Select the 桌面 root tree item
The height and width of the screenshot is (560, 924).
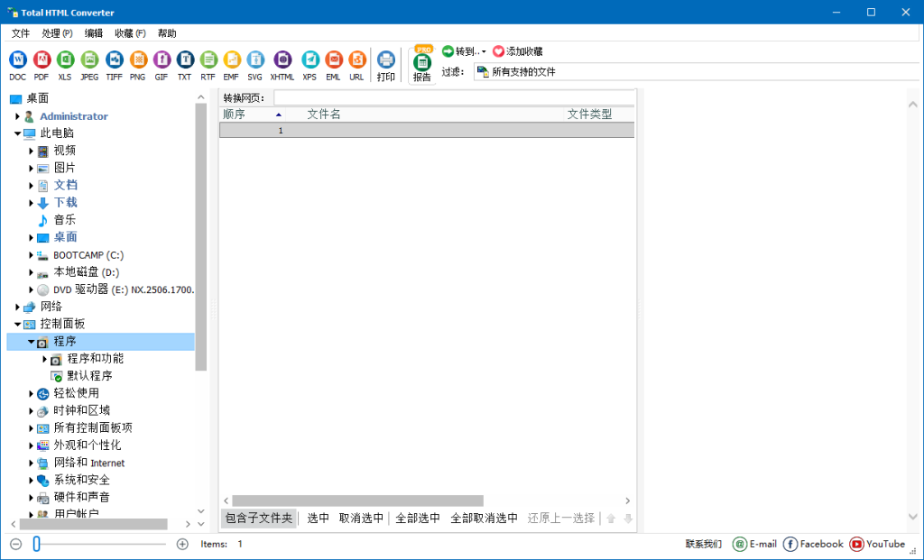[37, 98]
